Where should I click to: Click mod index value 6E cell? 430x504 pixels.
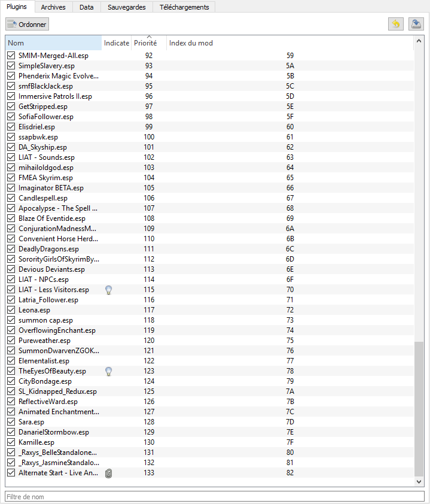[x=290, y=269]
